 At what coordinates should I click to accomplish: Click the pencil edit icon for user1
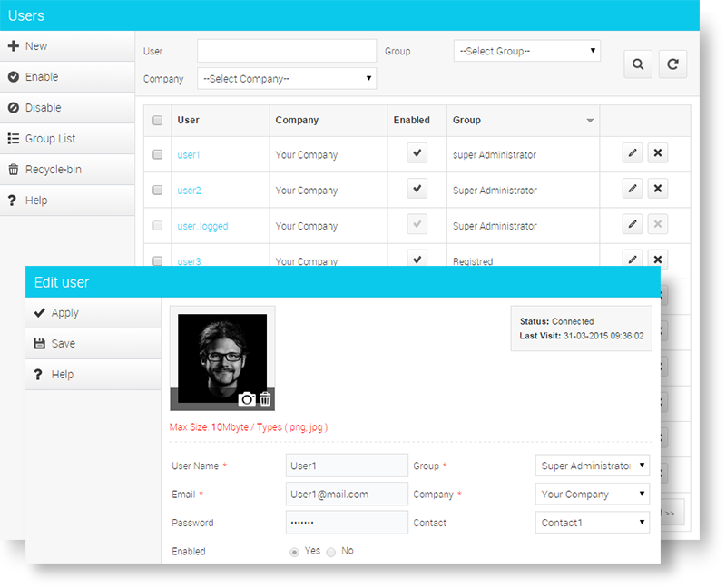(x=633, y=153)
